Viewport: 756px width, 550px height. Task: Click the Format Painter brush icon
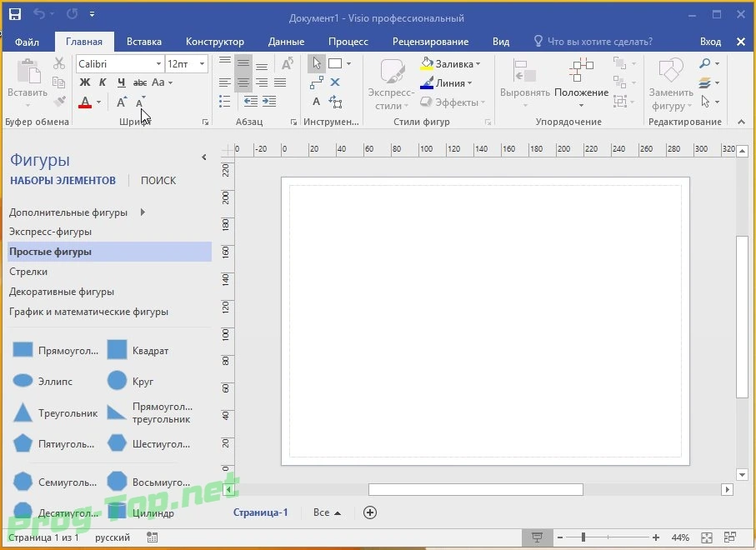(59, 101)
